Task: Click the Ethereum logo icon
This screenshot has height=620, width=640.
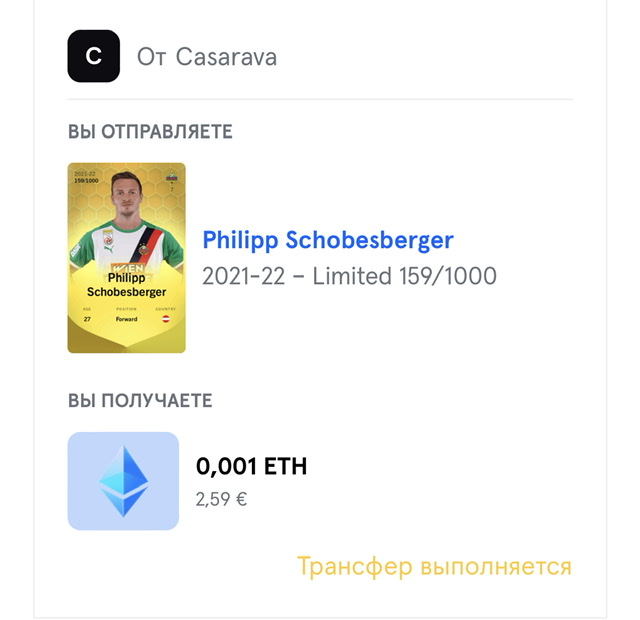Action: (123, 481)
